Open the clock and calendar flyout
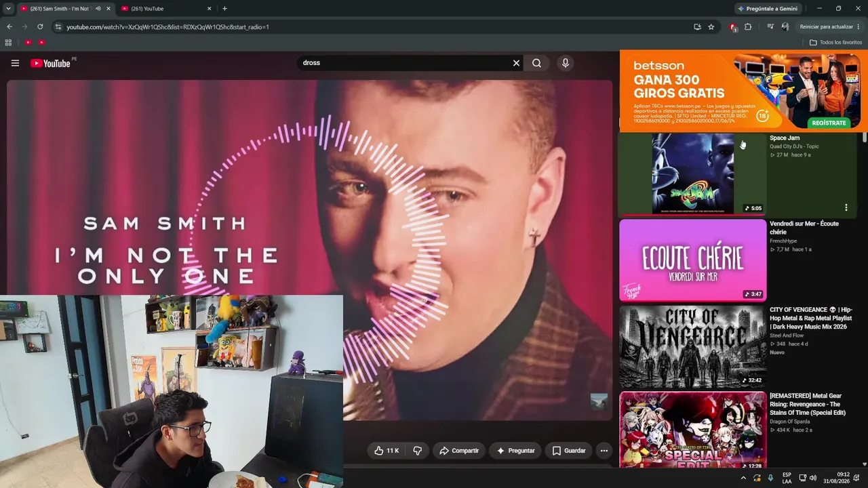Image resolution: width=868 pixels, height=488 pixels. coord(836,479)
